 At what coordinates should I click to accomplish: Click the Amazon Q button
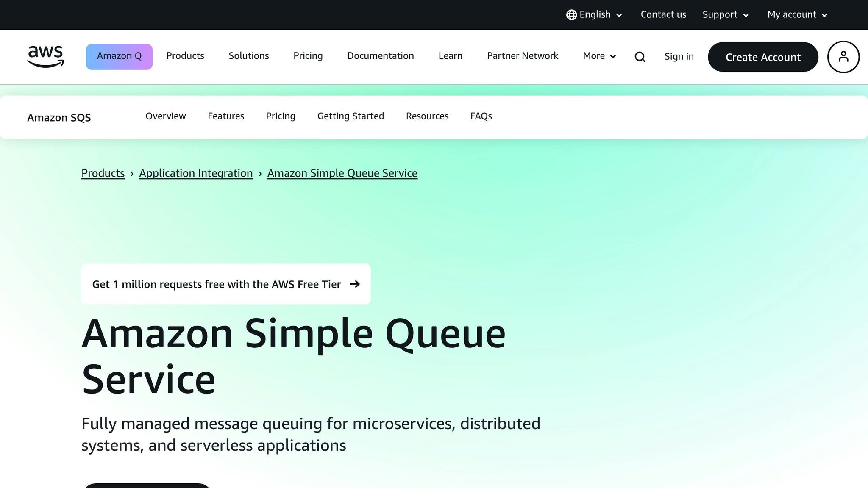point(119,57)
